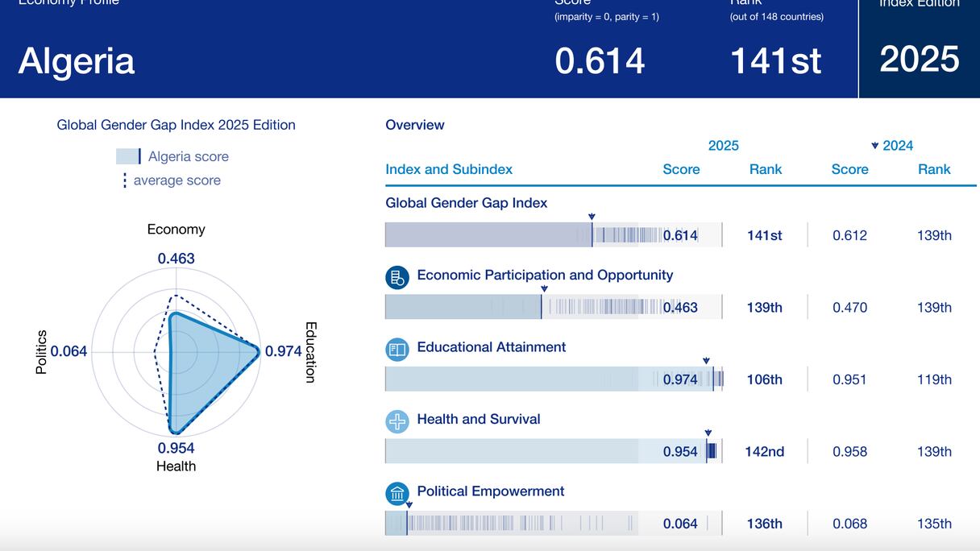The height and width of the screenshot is (551, 980).
Task: Click the Political Empowerment building icon
Action: point(397,494)
